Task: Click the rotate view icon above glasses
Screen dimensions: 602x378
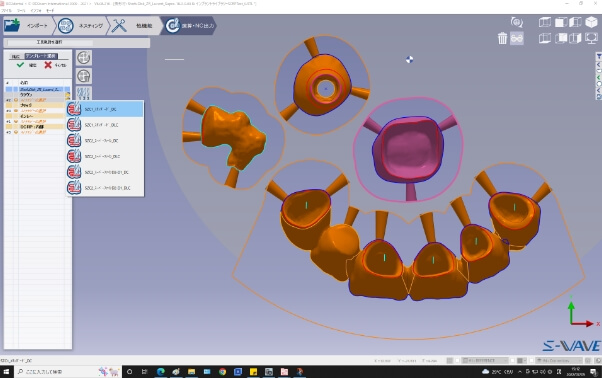Action: coord(517,22)
